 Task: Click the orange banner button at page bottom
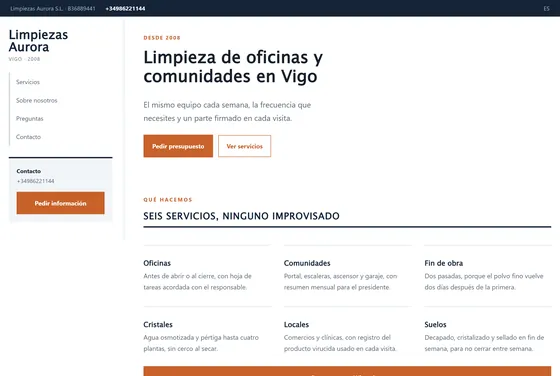point(347,371)
